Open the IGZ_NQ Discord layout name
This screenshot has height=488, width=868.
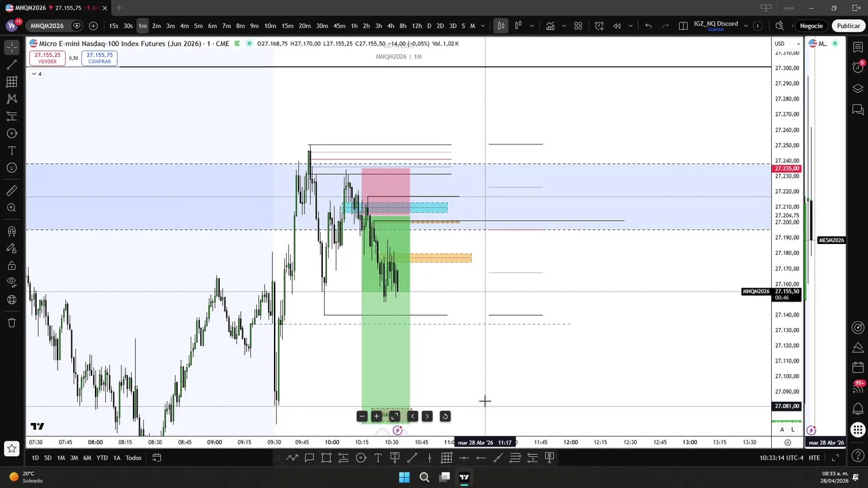[x=715, y=26]
